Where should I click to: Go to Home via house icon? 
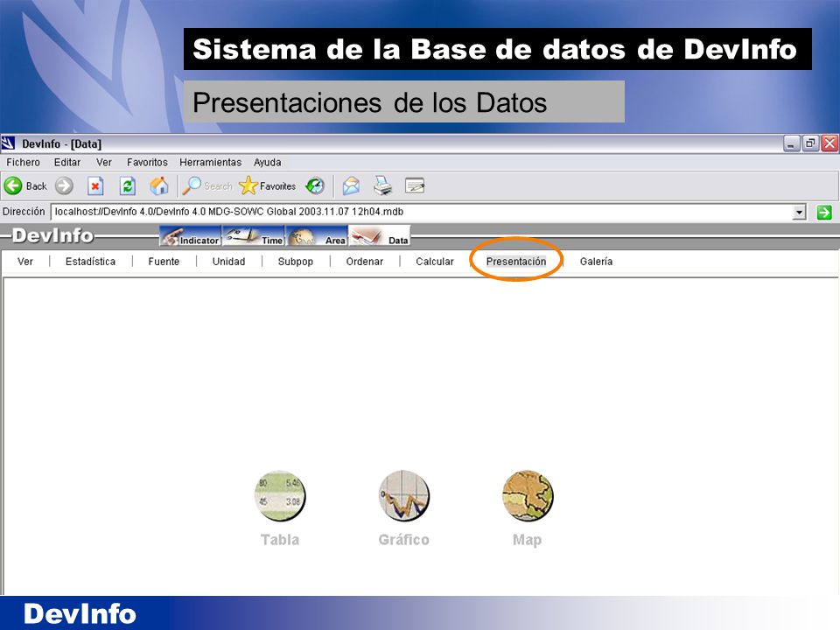click(x=159, y=185)
